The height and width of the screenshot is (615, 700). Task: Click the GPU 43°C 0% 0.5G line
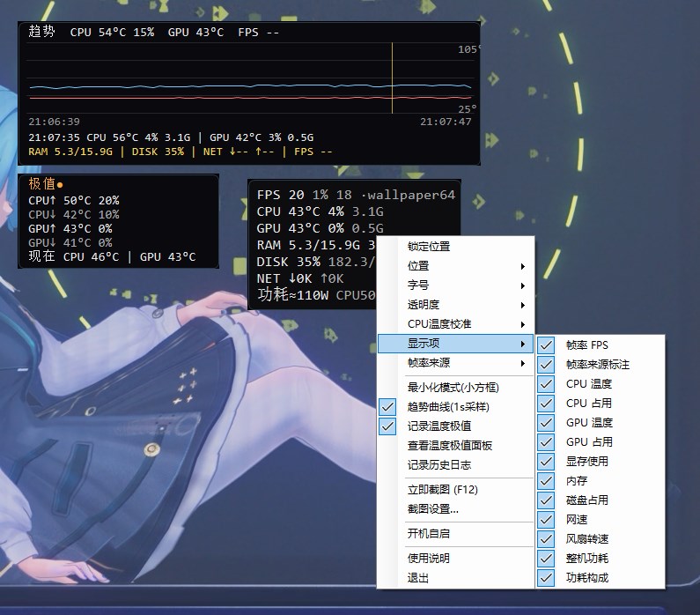pyautogui.click(x=320, y=228)
